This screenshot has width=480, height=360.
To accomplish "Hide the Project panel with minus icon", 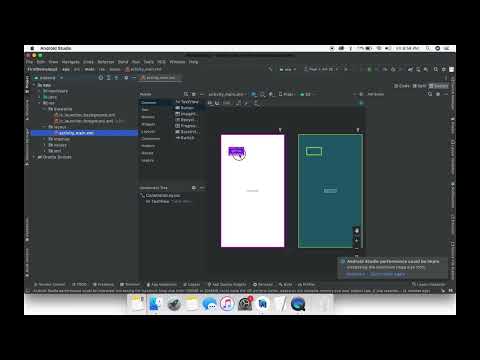I will coord(134,78).
